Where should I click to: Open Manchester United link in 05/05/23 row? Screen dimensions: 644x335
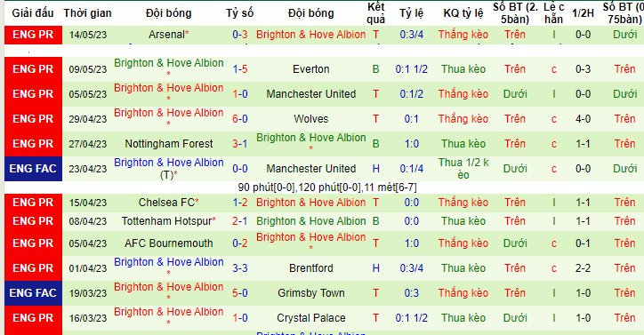[x=311, y=94]
